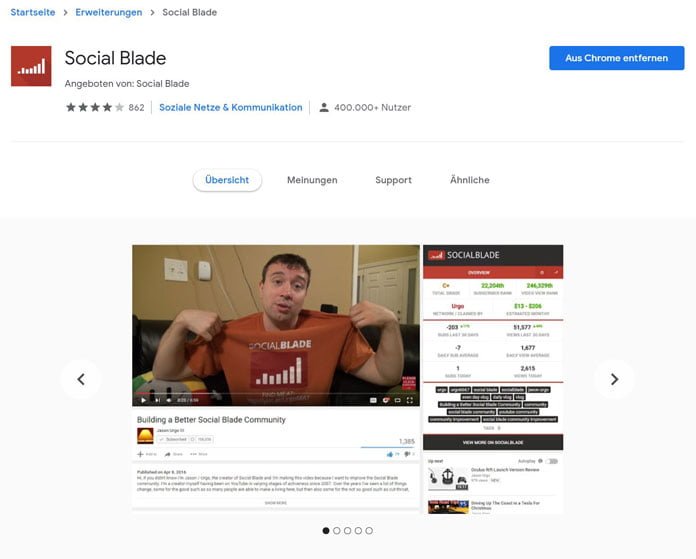The image size is (696, 559).
Task: Select the first carousel dot
Action: tap(326, 531)
